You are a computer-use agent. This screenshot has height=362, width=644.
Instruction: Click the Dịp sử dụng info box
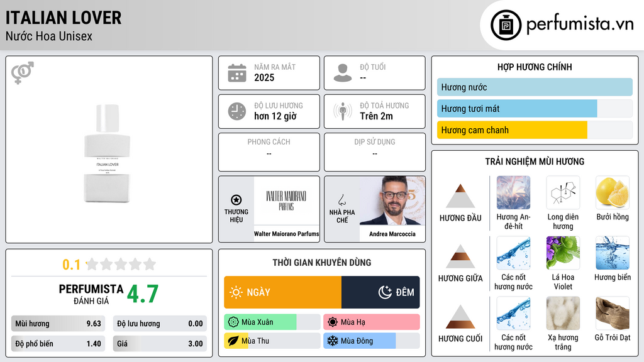[375, 152]
